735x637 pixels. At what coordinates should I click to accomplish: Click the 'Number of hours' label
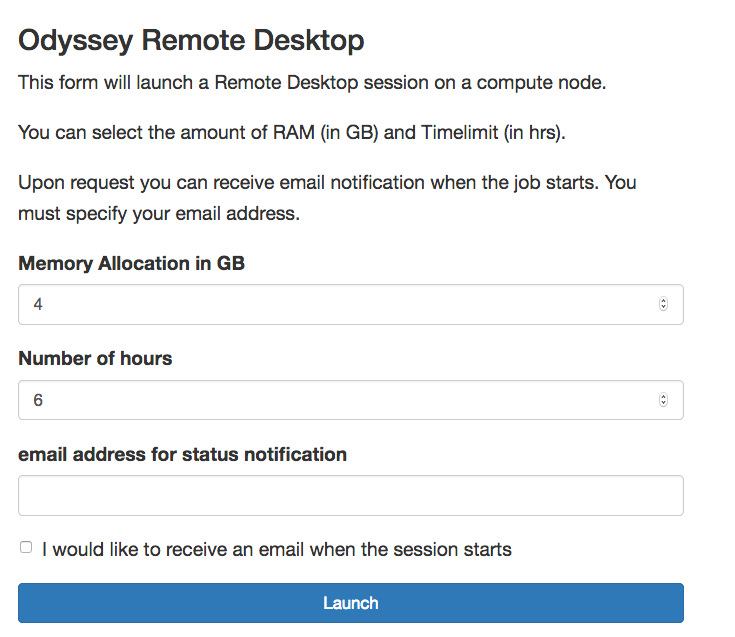pyautogui.click(x=95, y=359)
